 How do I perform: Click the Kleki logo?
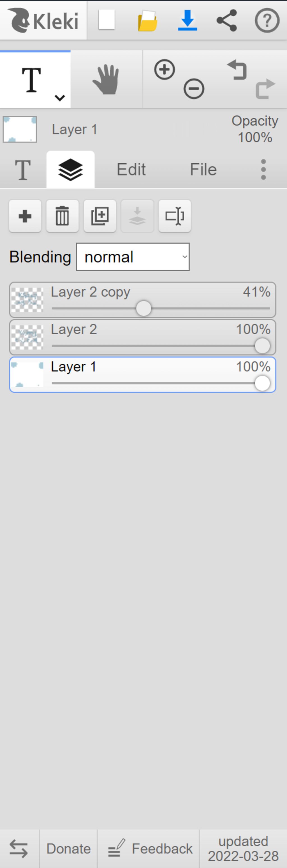(43, 20)
